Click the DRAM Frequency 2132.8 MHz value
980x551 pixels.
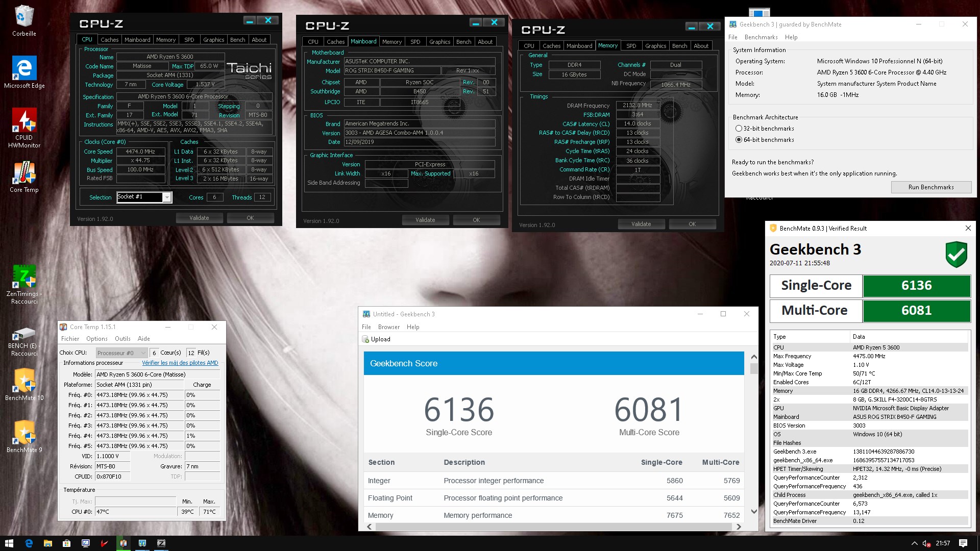click(x=638, y=106)
